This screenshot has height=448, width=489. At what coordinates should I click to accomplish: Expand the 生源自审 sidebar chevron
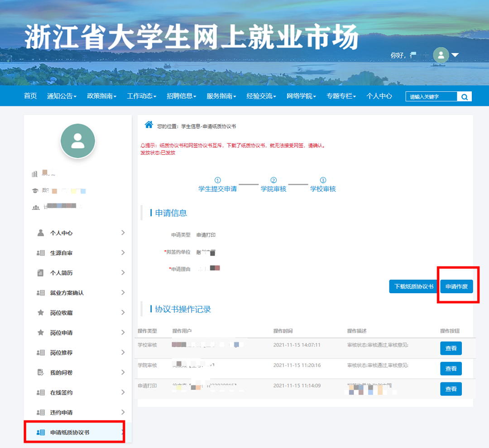pyautogui.click(x=123, y=253)
